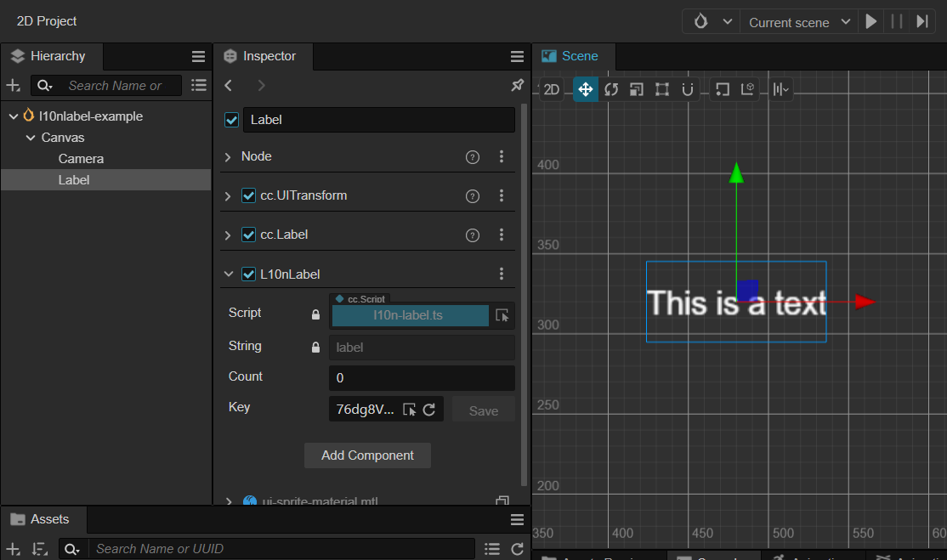Viewport: 947px width, 560px height.
Task: Click the add node plus in Hierarchy
Action: click(14, 86)
